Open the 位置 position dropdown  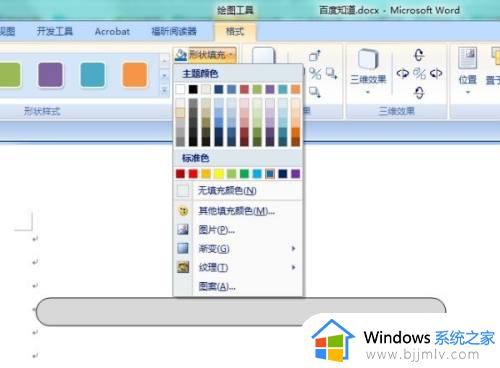point(468,71)
